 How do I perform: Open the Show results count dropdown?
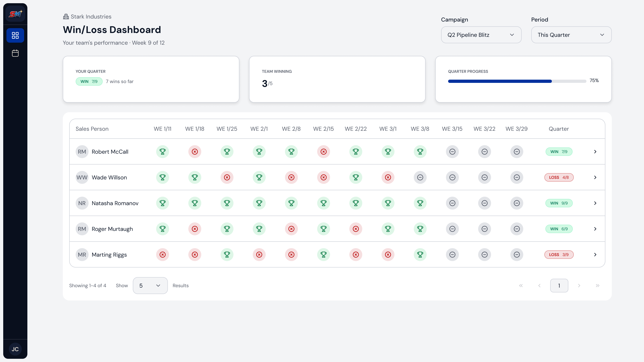click(x=150, y=286)
